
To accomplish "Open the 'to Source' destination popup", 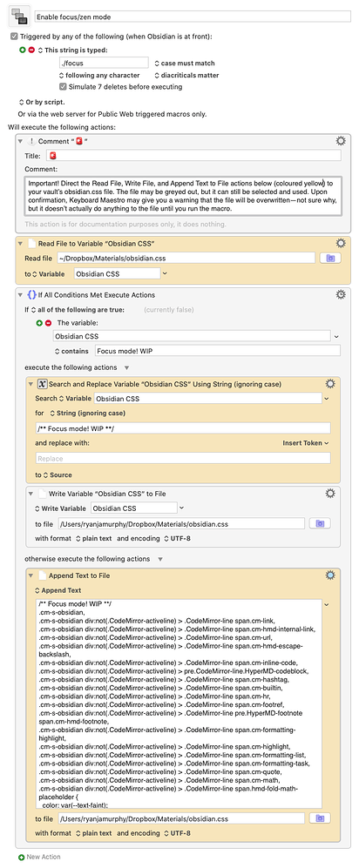I will pyautogui.click(x=57, y=475).
